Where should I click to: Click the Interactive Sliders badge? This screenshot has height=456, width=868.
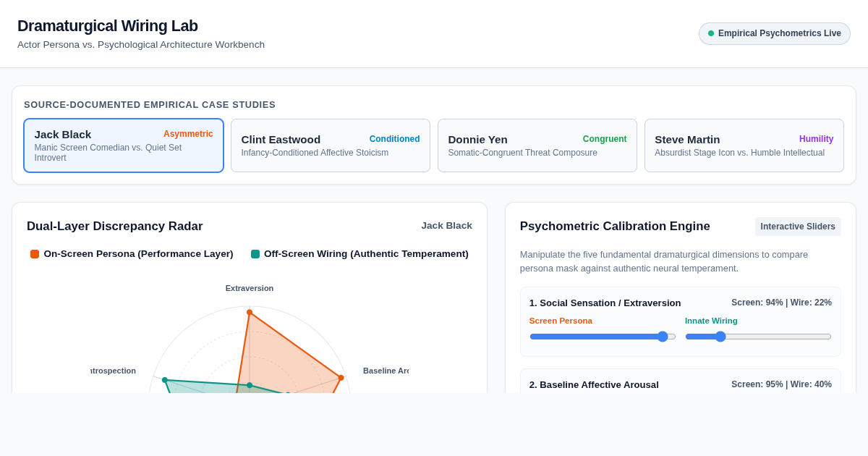tap(798, 227)
